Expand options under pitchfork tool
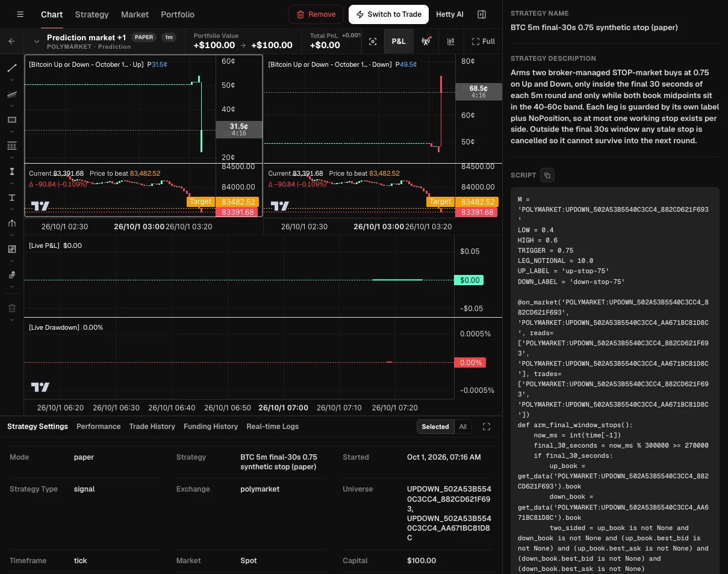This screenshot has height=574, width=728. click(12, 235)
